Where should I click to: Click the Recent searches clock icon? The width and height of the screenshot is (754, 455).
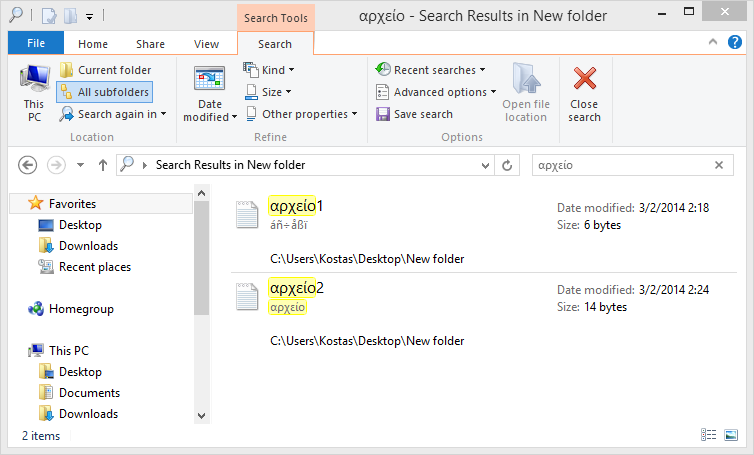point(383,69)
